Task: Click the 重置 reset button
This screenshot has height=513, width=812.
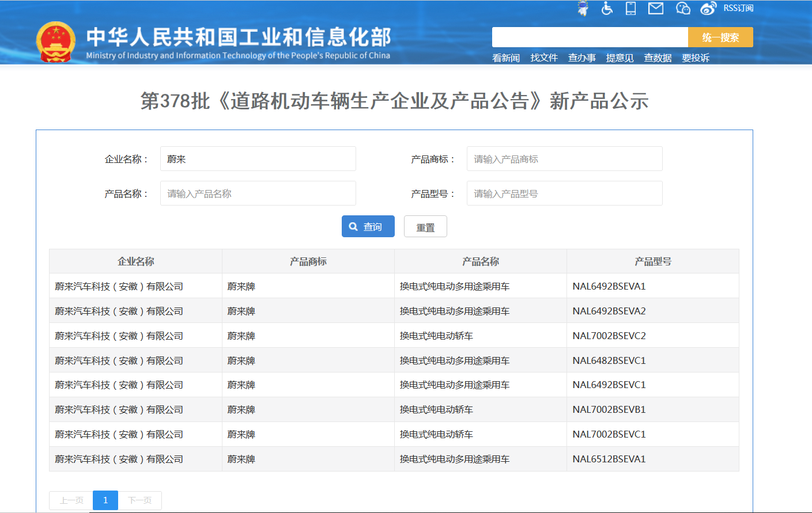Action: click(x=425, y=226)
